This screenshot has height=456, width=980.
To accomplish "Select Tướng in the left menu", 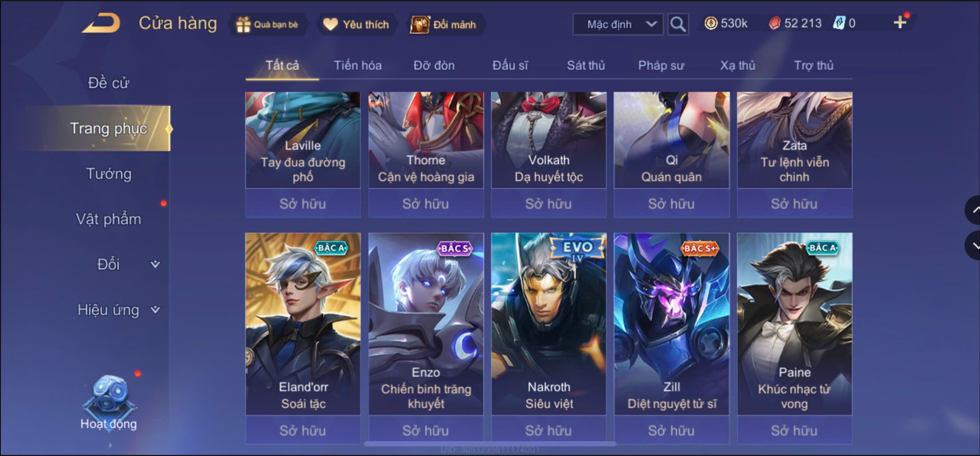I will pos(108,173).
